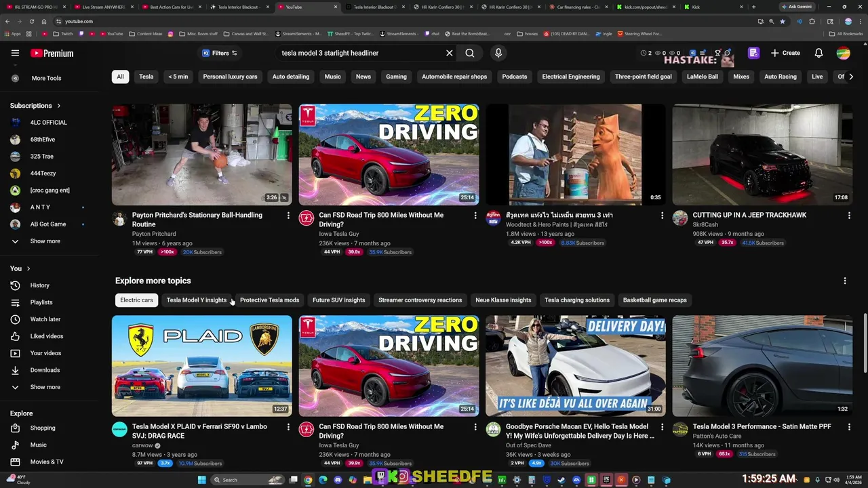Open the You section chevron
Viewport: 868px width, 488px height.
click(x=28, y=268)
